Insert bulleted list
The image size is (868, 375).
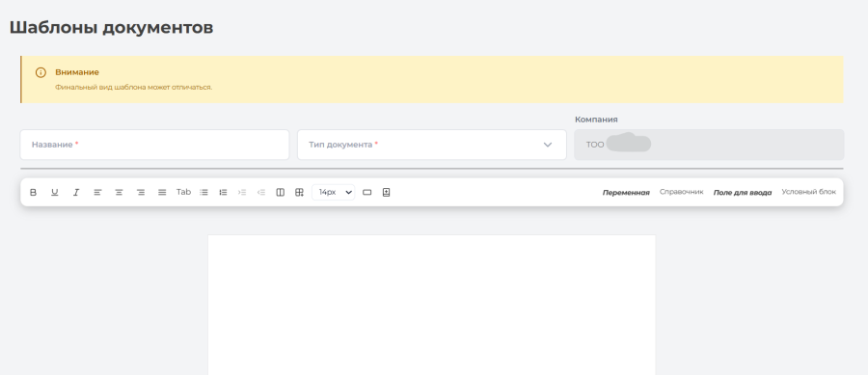coord(203,192)
